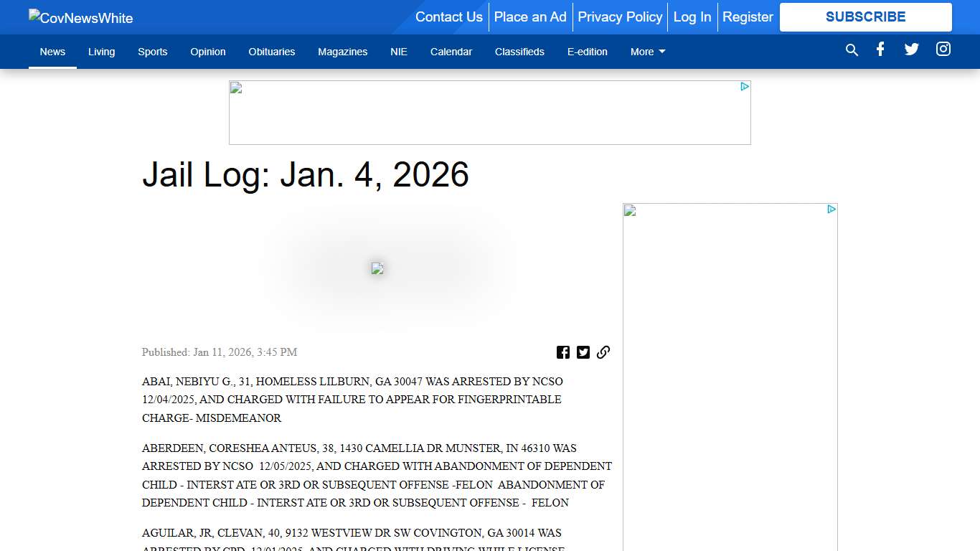
Task: Select the Obituaries menu item
Action: (x=271, y=52)
